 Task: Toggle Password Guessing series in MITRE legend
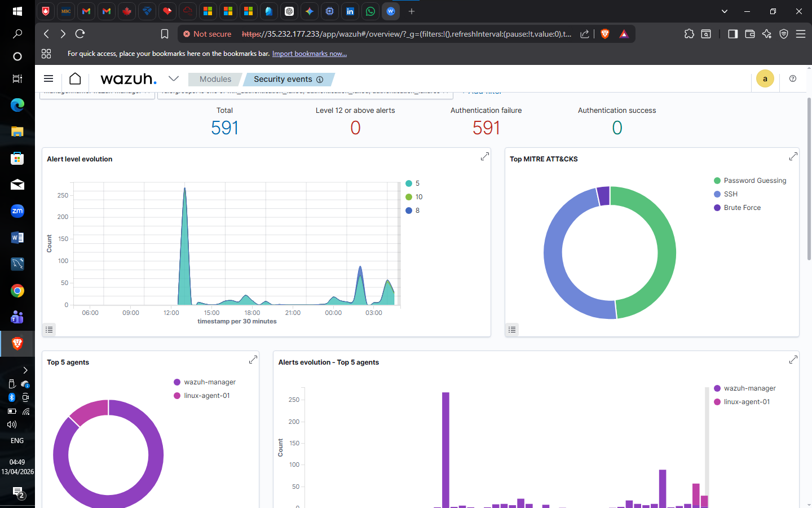[750, 181]
